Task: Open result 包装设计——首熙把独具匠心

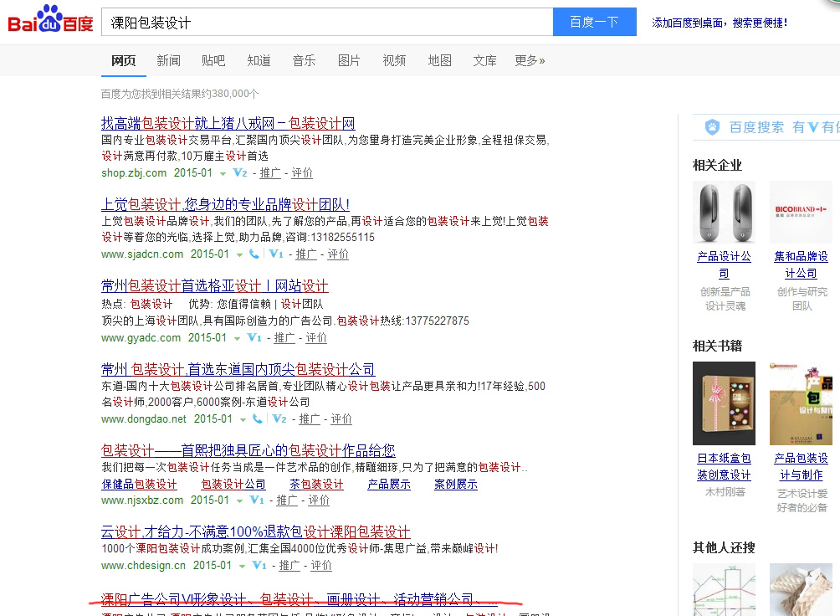Action: click(x=248, y=450)
